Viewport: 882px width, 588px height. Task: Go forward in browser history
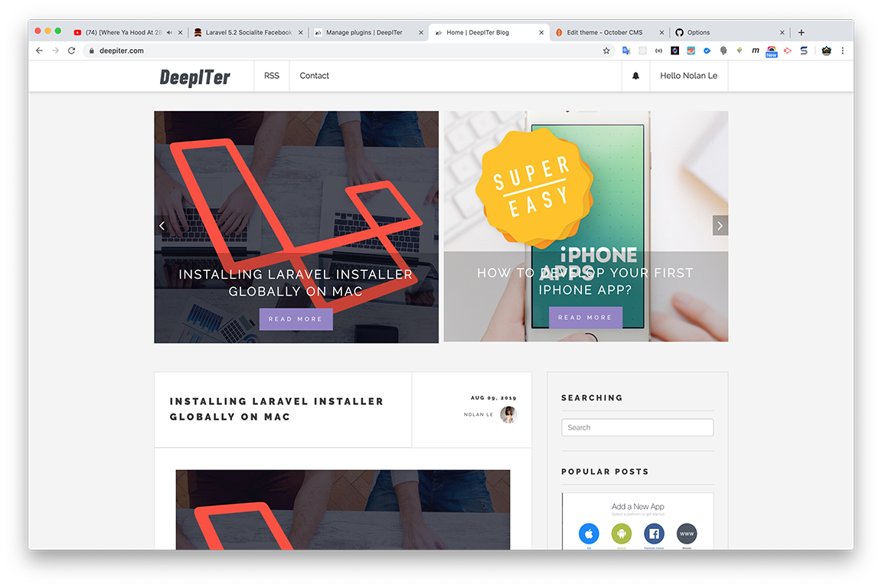pyautogui.click(x=55, y=51)
